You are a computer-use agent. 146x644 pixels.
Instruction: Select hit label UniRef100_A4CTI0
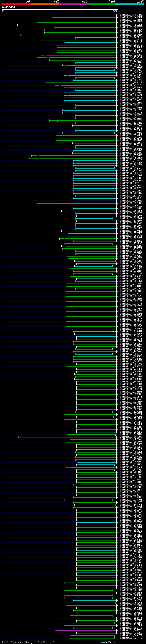[131, 37]
